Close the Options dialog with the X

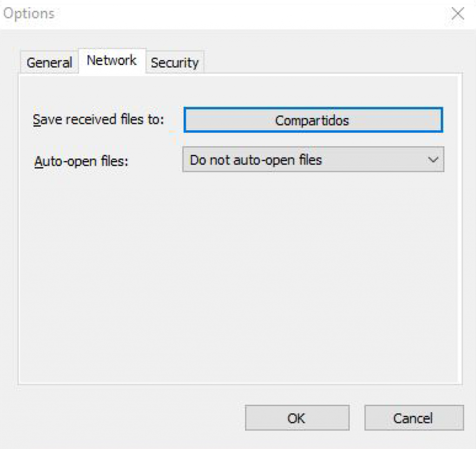tap(458, 13)
